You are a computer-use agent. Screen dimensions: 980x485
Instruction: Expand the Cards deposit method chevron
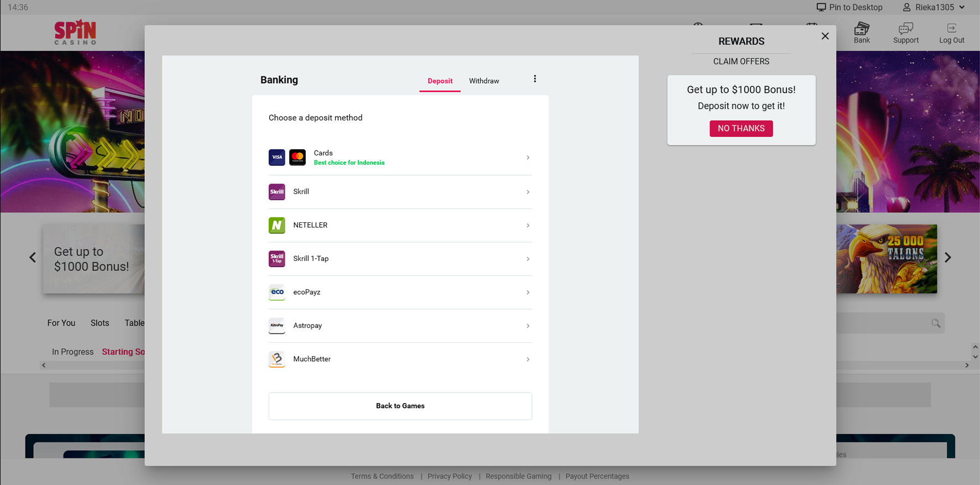click(528, 158)
